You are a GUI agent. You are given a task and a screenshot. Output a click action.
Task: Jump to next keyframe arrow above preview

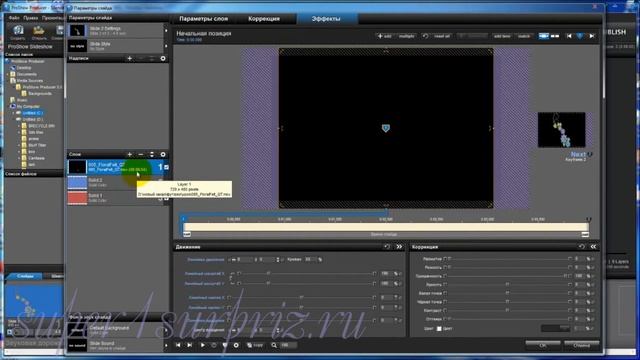592,36
